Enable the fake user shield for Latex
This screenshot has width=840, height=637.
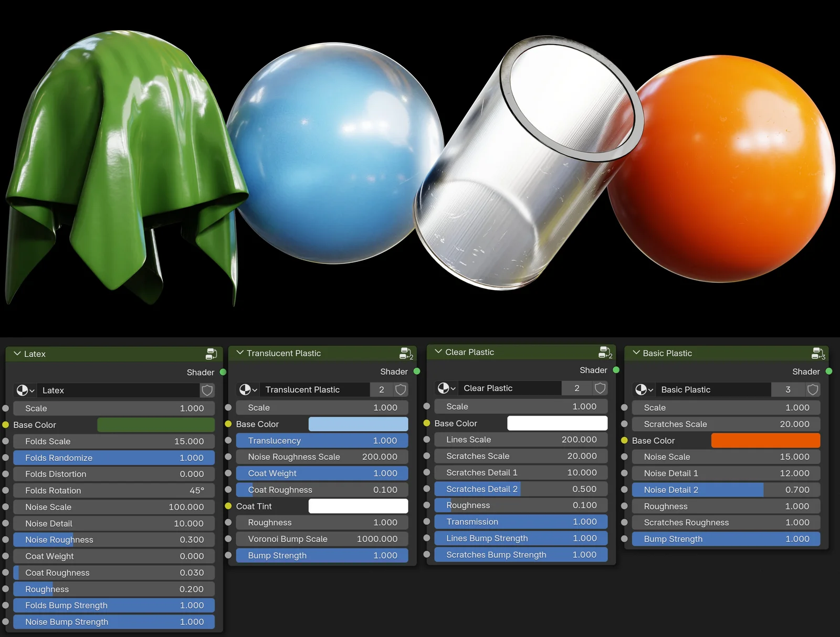[x=207, y=390]
